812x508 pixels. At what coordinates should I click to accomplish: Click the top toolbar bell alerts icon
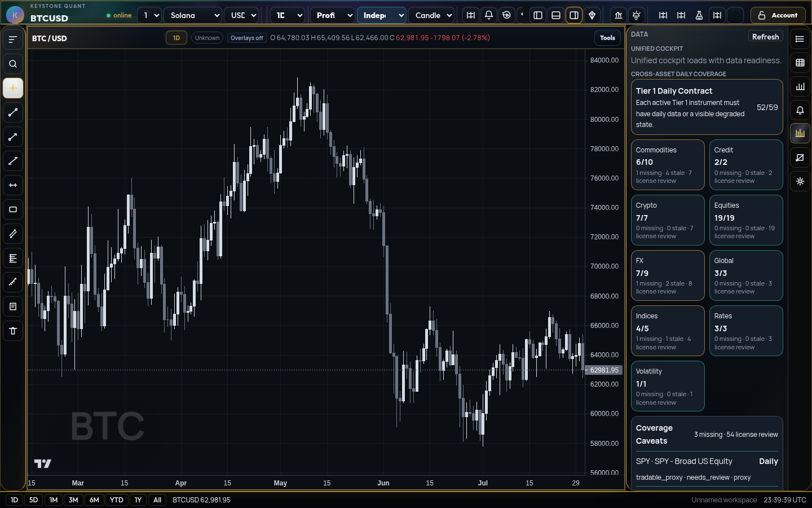click(x=489, y=15)
